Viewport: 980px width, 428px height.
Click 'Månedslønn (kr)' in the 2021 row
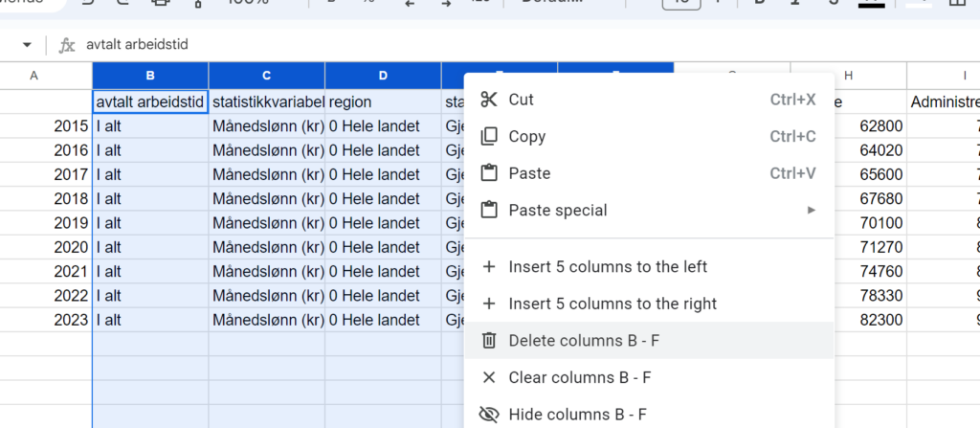pyautogui.click(x=267, y=272)
